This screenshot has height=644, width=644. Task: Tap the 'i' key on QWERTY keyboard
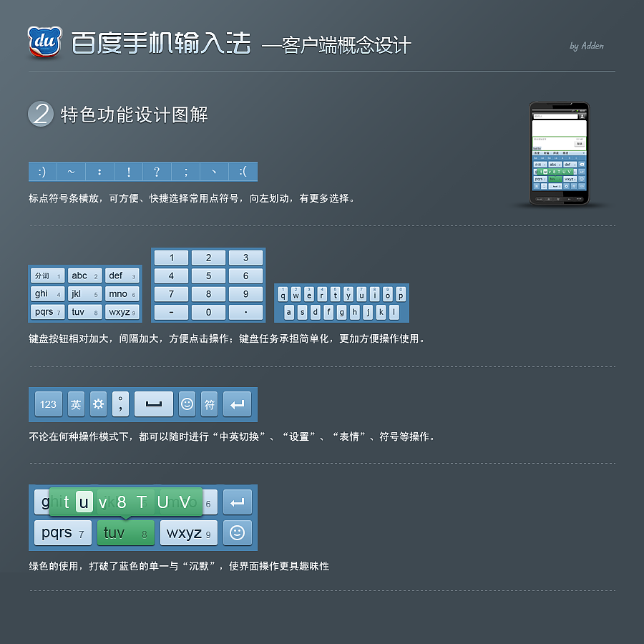click(374, 295)
